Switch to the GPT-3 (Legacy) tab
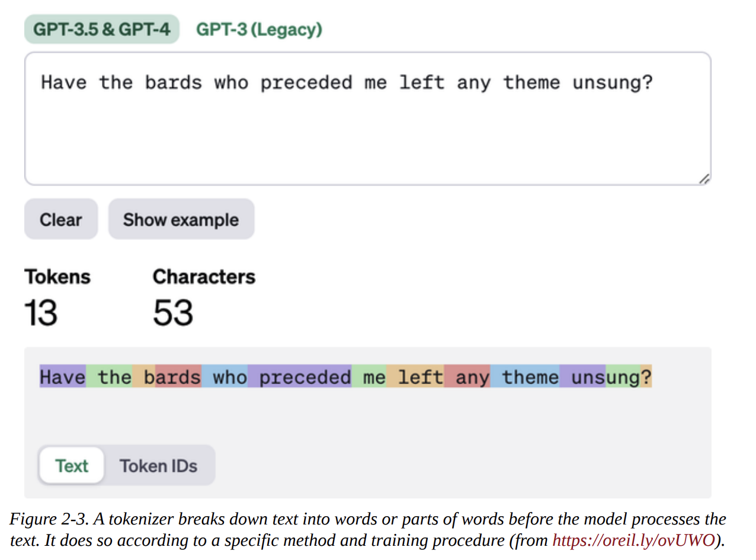 [x=259, y=29]
